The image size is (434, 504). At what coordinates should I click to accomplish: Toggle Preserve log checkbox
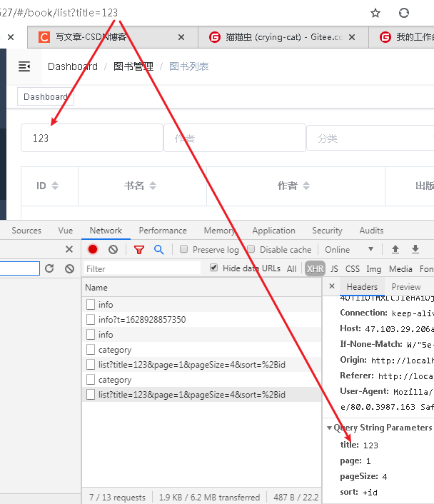(x=184, y=249)
